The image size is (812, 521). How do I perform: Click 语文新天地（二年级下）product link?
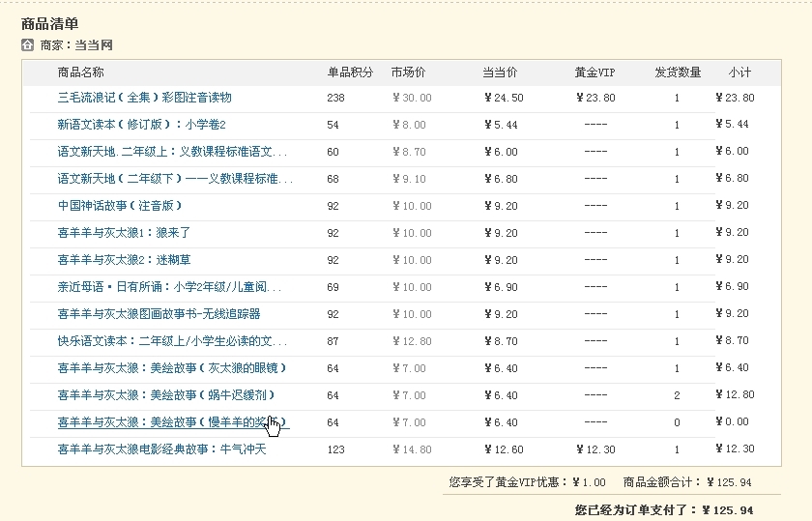(x=175, y=179)
